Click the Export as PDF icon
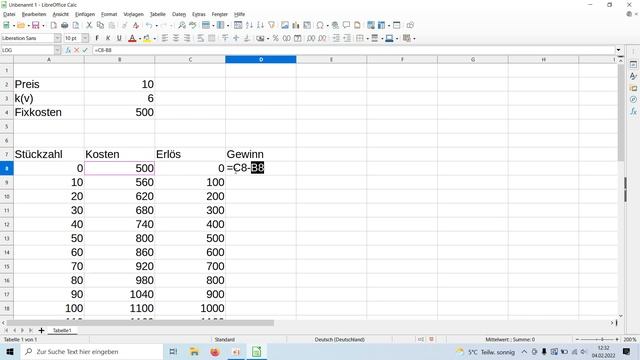 click(x=53, y=25)
